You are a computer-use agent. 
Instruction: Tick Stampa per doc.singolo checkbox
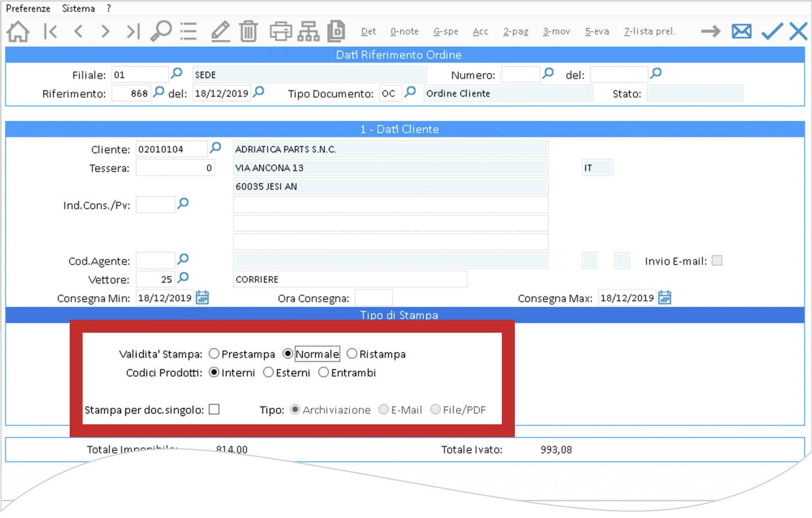[214, 410]
